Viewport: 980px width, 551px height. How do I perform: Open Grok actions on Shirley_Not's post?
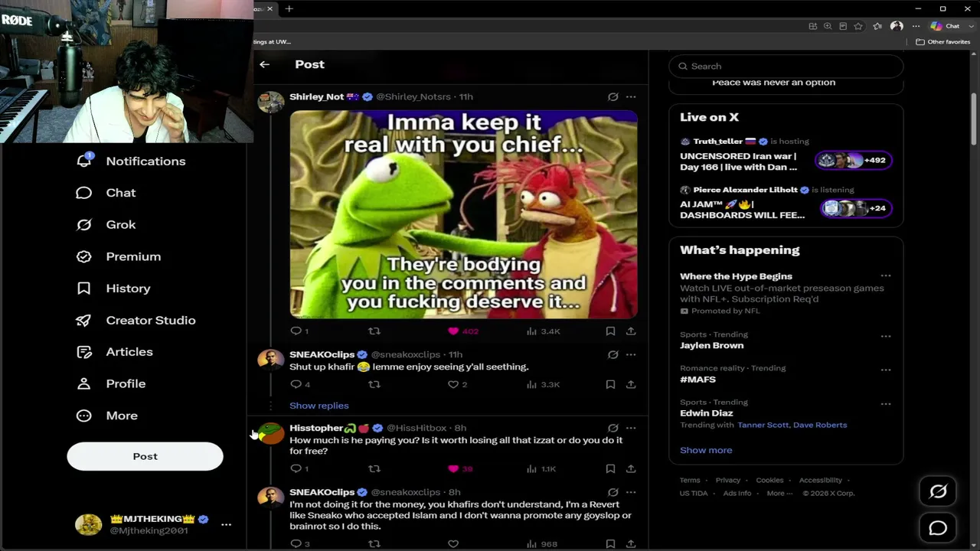tap(612, 96)
